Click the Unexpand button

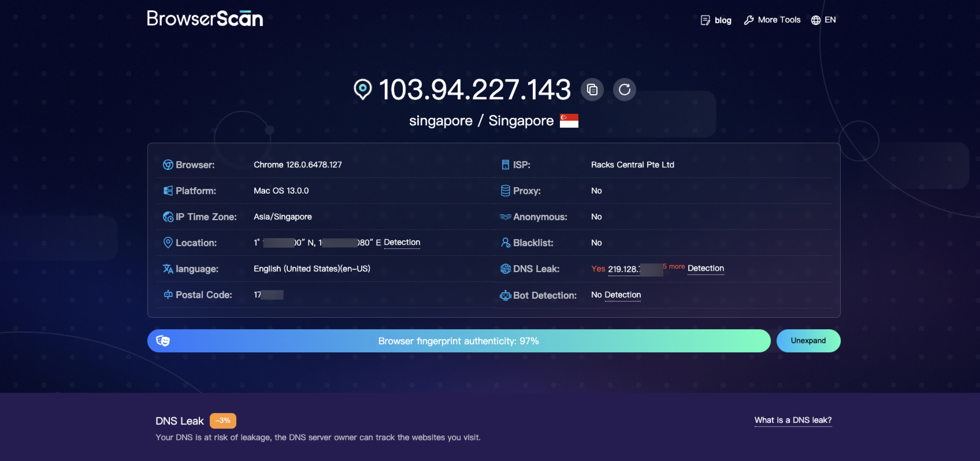(808, 341)
